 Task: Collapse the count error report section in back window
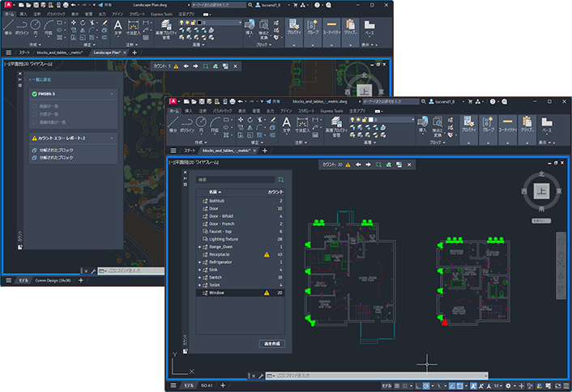click(112, 138)
